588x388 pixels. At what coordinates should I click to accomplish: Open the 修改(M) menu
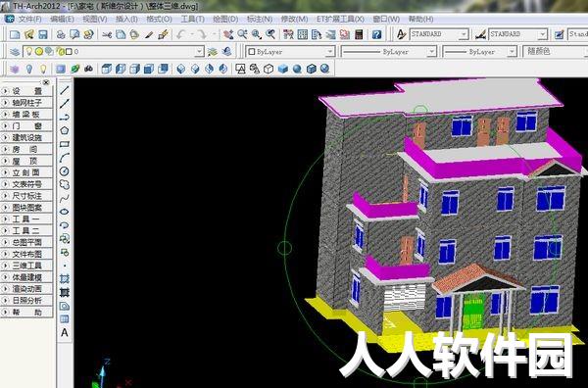[x=294, y=20]
